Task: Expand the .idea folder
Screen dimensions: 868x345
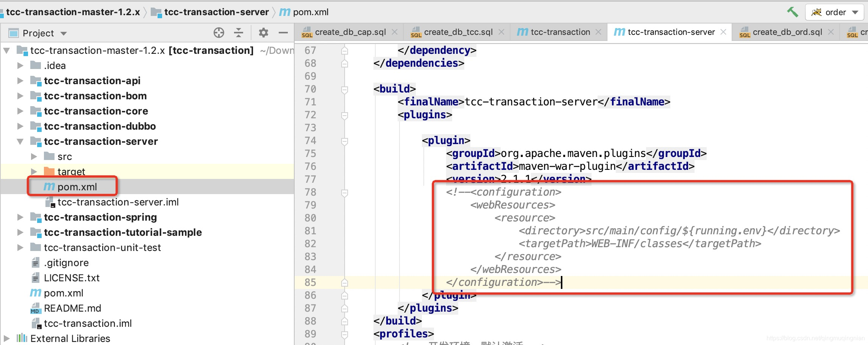Action: point(20,66)
